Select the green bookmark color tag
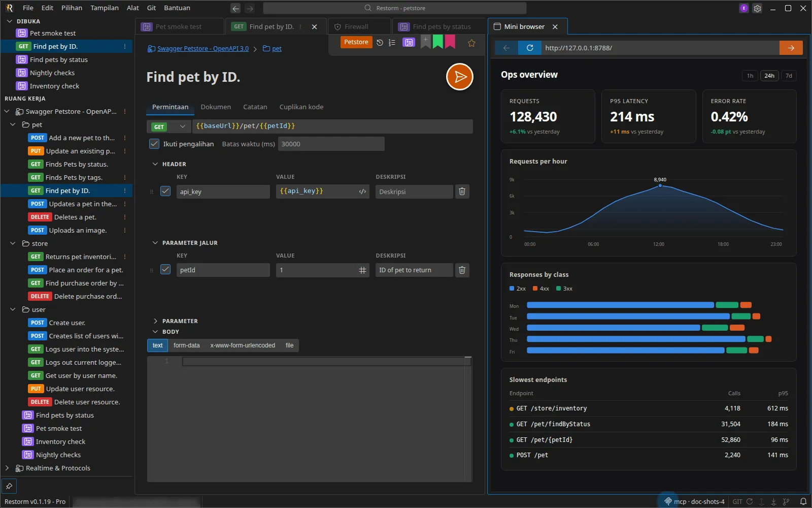812x508 pixels. point(437,42)
